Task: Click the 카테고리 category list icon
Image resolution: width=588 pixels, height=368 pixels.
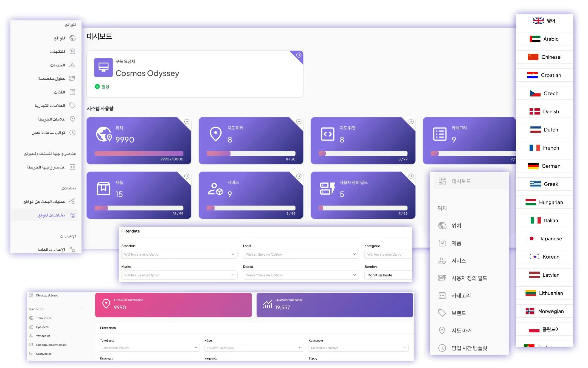Action: 442,295
